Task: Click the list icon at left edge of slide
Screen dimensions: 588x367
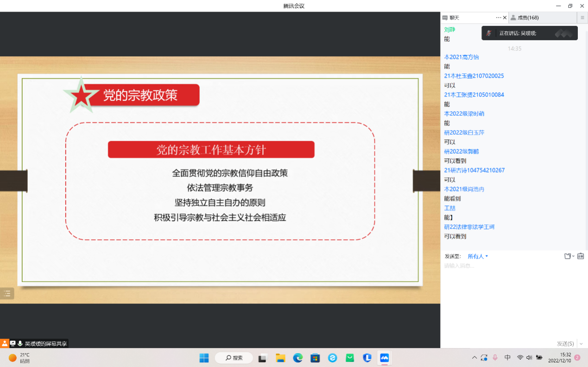Action: point(7,293)
